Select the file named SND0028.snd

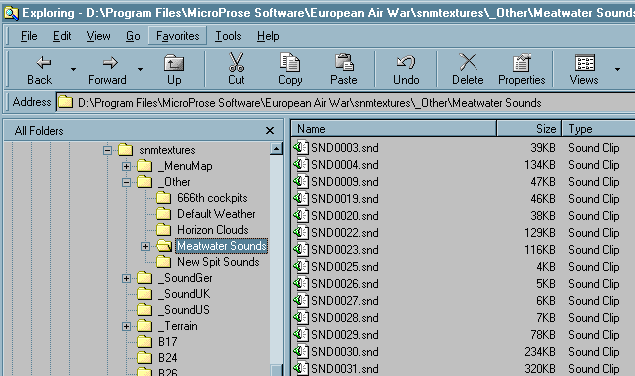tap(345, 318)
